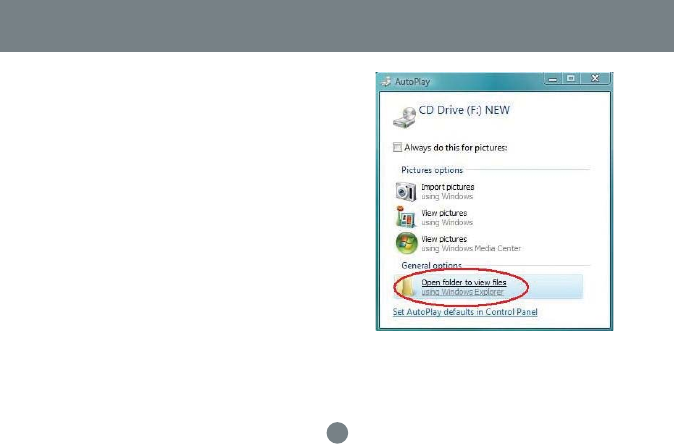Click the CD drive icon in AutoPlay

coord(404,117)
